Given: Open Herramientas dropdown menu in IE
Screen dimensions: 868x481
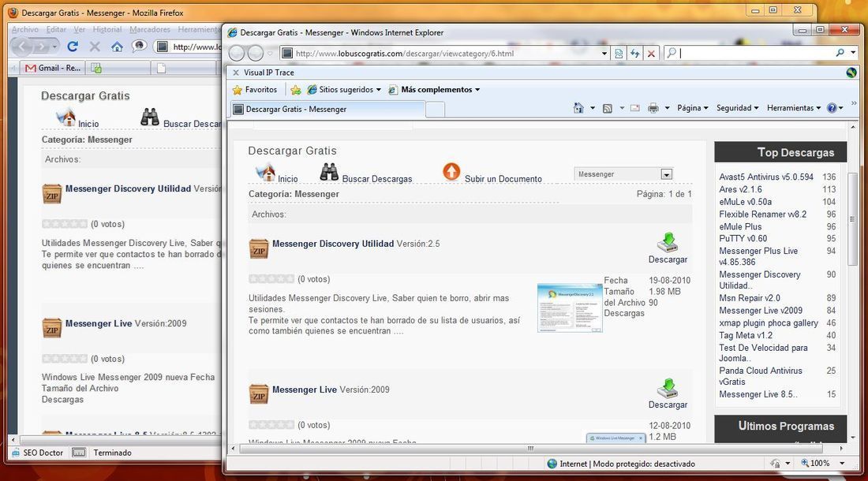Looking at the screenshot, I should coord(793,108).
